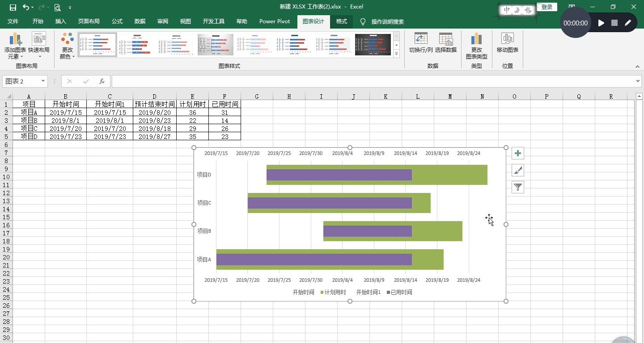Click Switch Row/Column (切换行/列)
The height and width of the screenshot is (343, 644).
[421, 43]
